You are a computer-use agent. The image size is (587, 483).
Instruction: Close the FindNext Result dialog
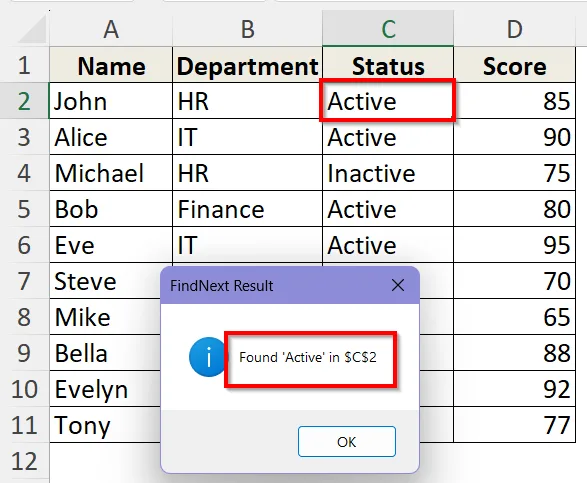coord(398,285)
